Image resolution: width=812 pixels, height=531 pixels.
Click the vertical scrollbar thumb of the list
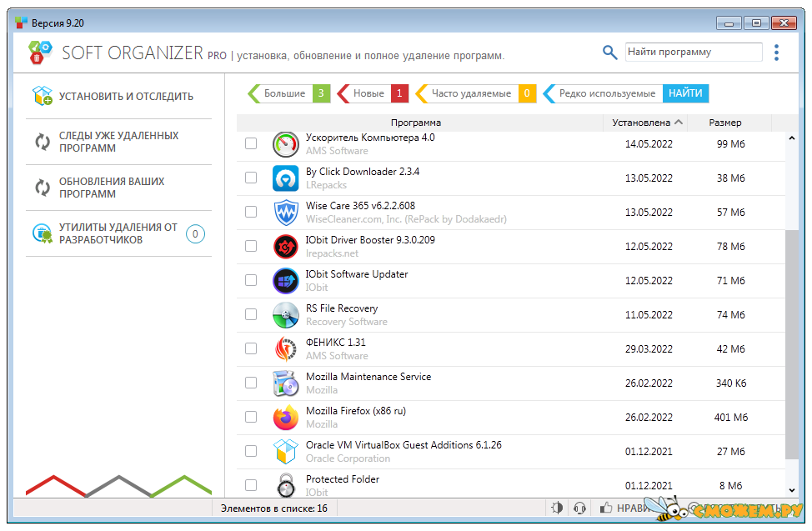tap(792, 344)
